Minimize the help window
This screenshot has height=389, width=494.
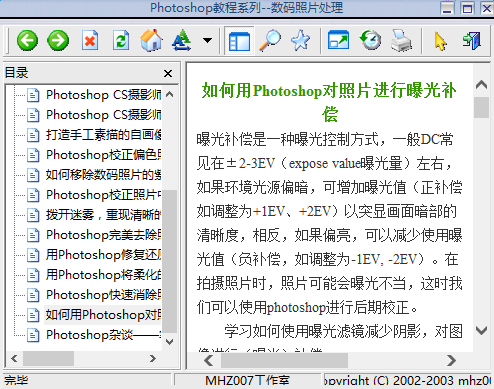coord(447,8)
